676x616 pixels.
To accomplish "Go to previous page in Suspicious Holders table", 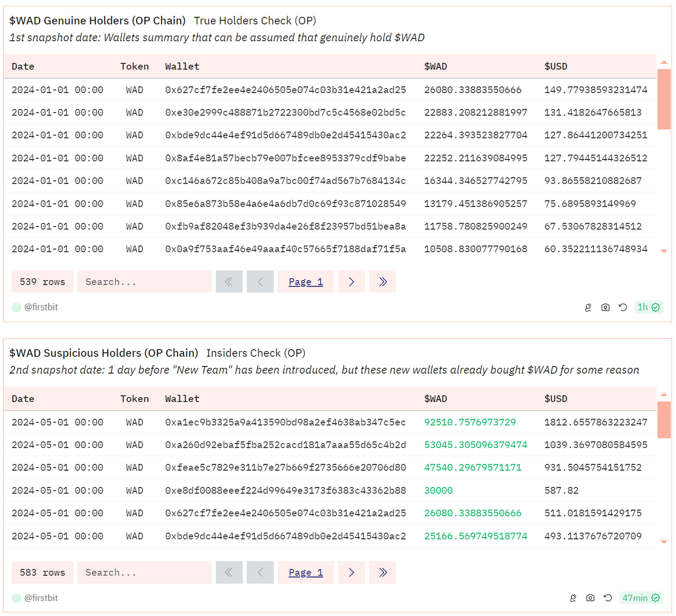I will [260, 573].
